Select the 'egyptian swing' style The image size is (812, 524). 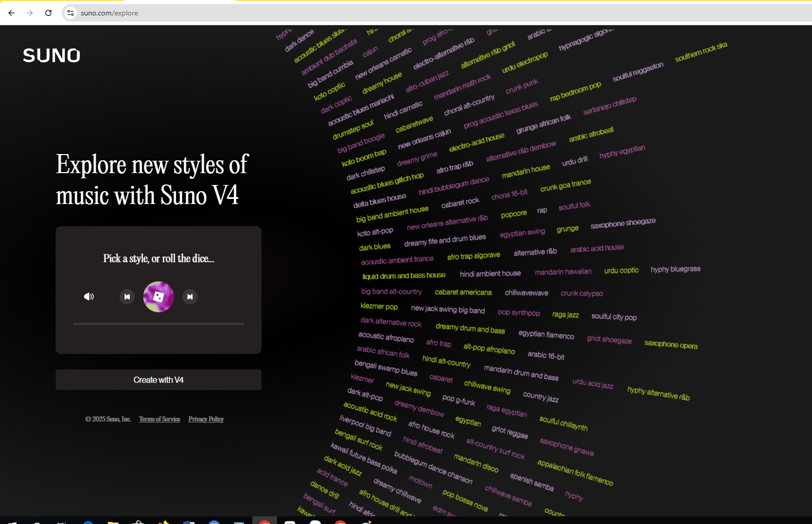point(522,233)
